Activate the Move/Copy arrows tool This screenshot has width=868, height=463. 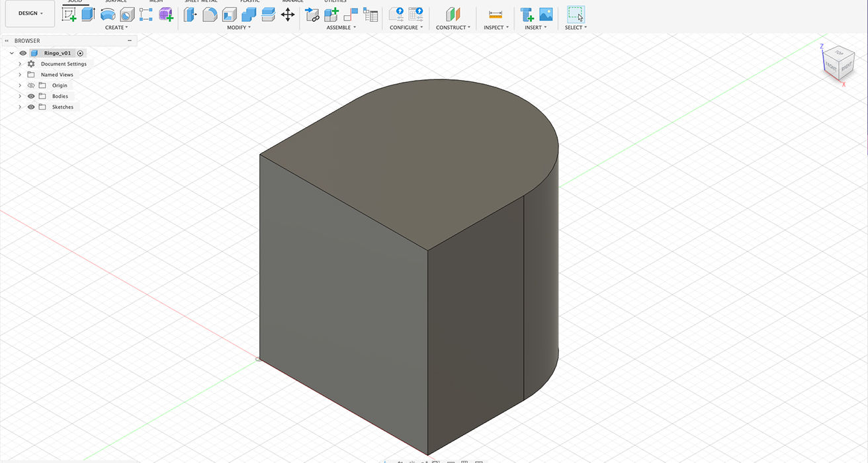(x=288, y=14)
